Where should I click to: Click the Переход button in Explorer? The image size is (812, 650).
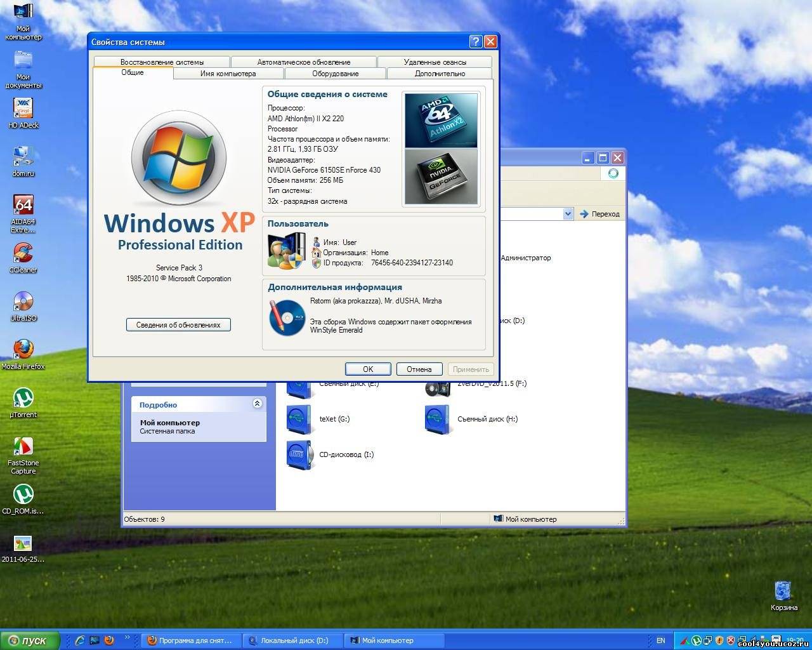(x=599, y=214)
